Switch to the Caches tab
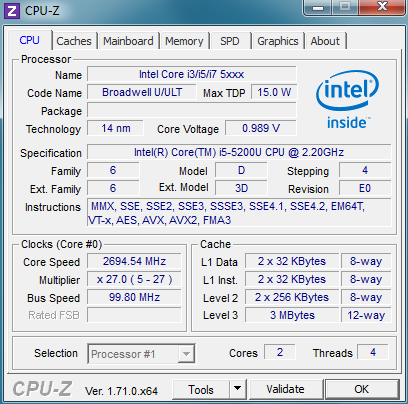The width and height of the screenshot is (408, 404). [74, 41]
